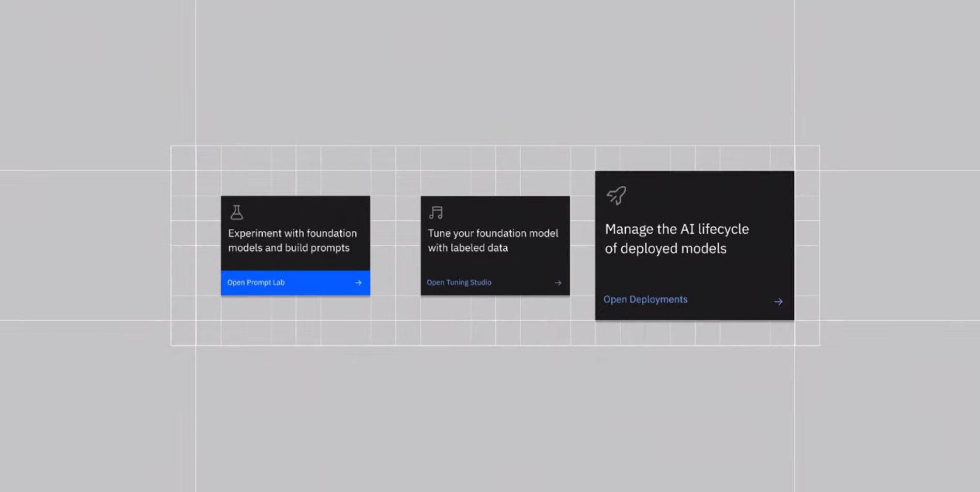This screenshot has width=980, height=492.
Task: Select 'Manage the AI lifecycle of deployed models' heading
Action: click(677, 238)
